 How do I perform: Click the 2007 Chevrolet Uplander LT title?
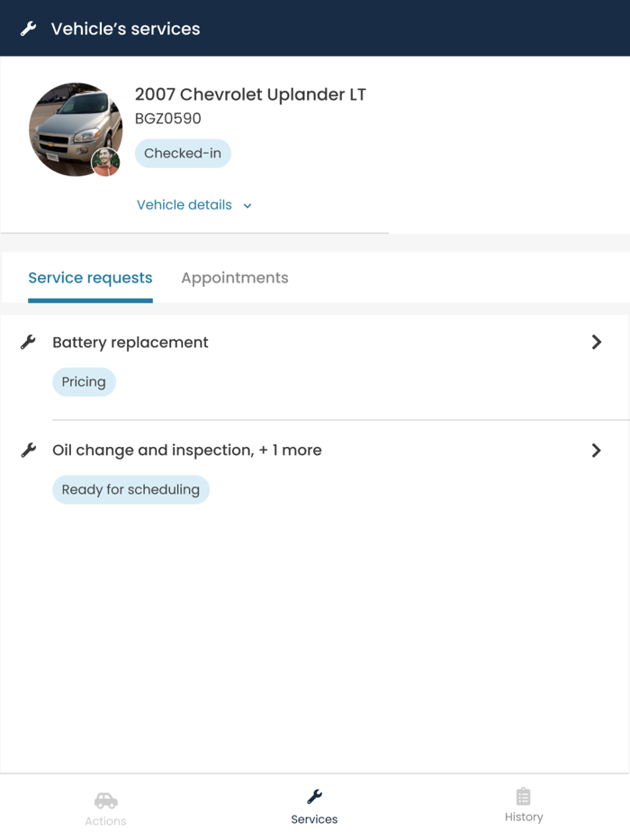[250, 94]
